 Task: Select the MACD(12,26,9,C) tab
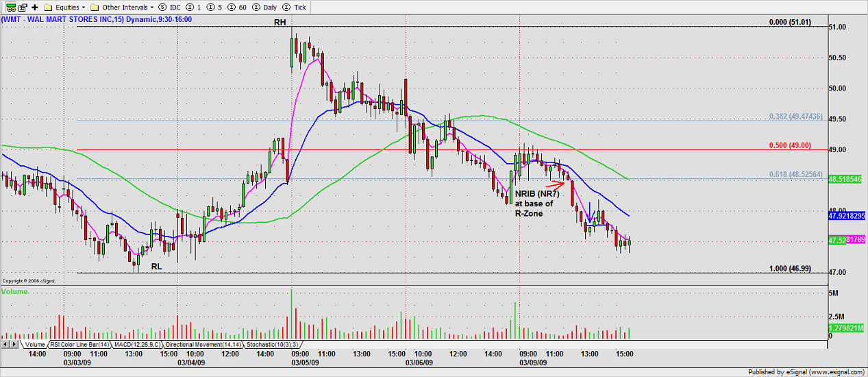[x=137, y=344]
